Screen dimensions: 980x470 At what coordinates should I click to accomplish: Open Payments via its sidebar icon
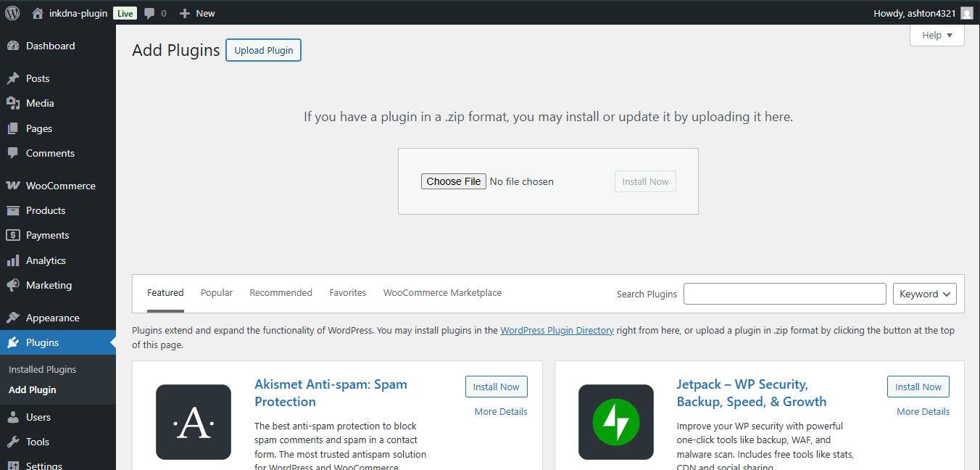click(x=14, y=235)
